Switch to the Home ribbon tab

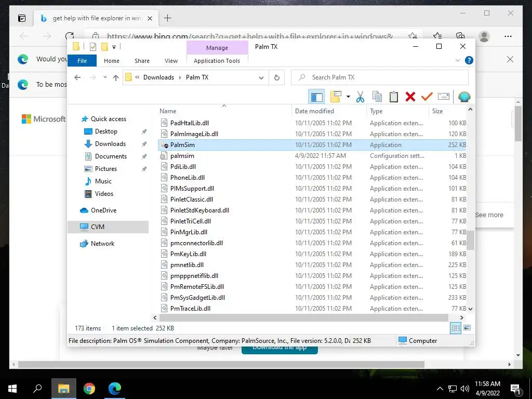112,61
